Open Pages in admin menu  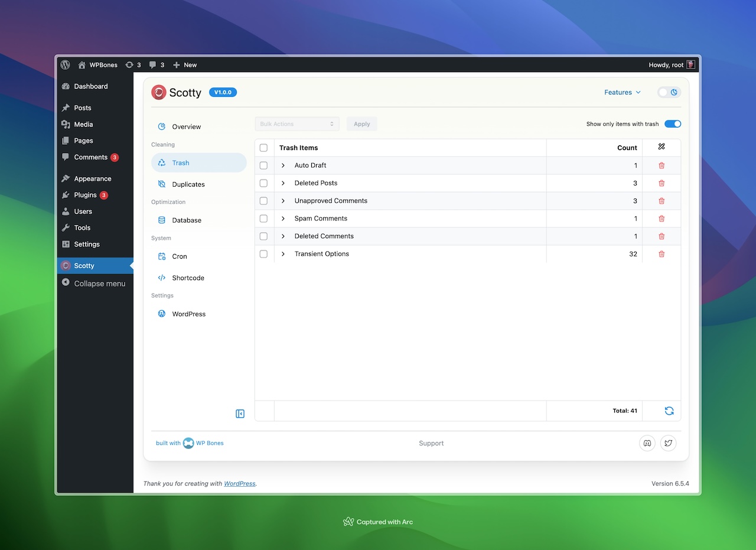click(x=95, y=141)
